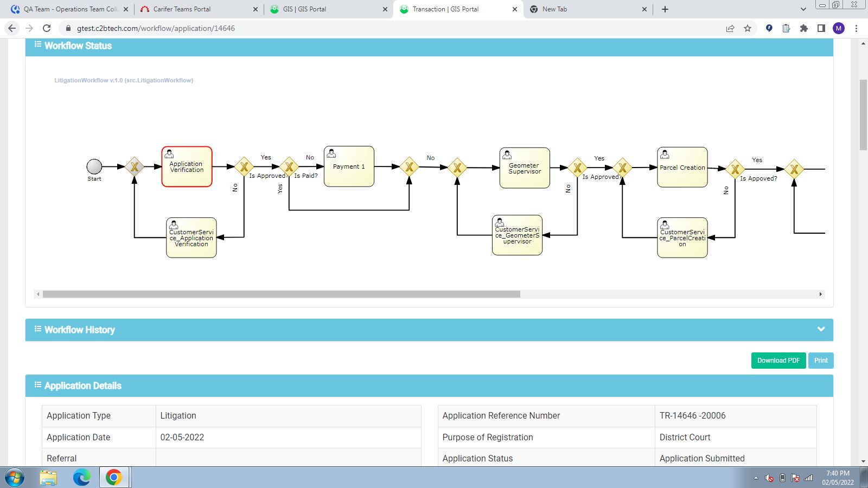Click the page vertical scrollbar thumb
This screenshot has height=488, width=868.
pyautogui.click(x=863, y=115)
